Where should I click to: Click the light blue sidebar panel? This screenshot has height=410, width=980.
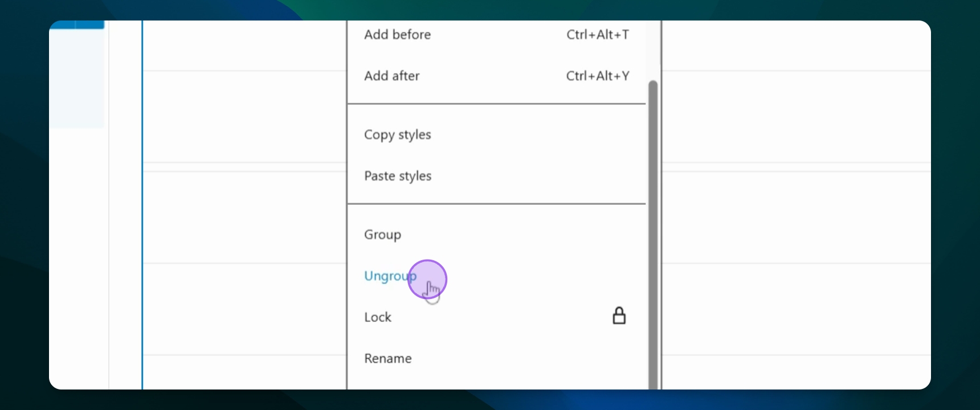(77, 80)
